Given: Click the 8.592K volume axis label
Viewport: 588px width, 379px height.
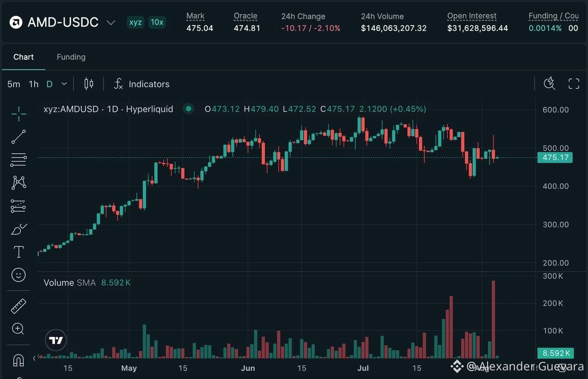Looking at the screenshot, I should coord(555,353).
